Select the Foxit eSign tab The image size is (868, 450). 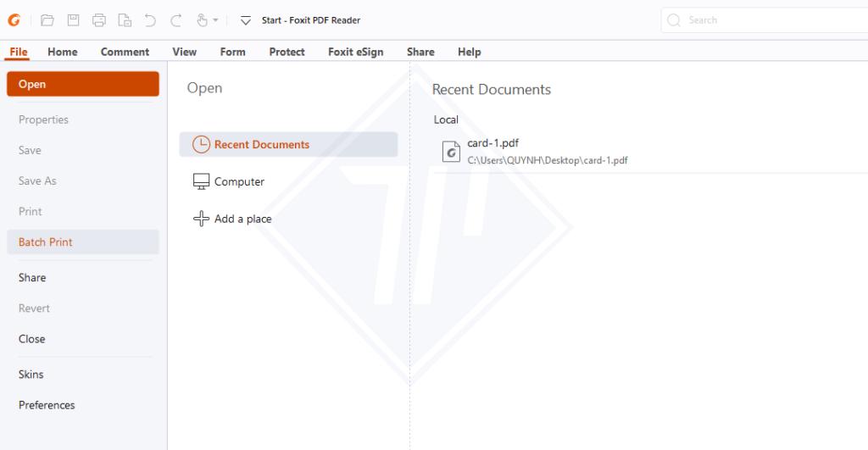[355, 52]
